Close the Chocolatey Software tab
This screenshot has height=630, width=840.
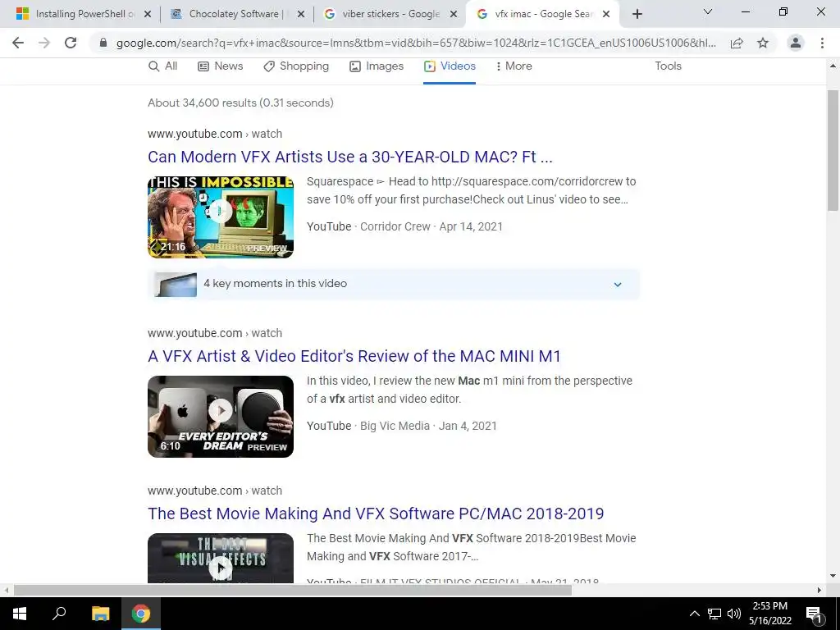301,14
